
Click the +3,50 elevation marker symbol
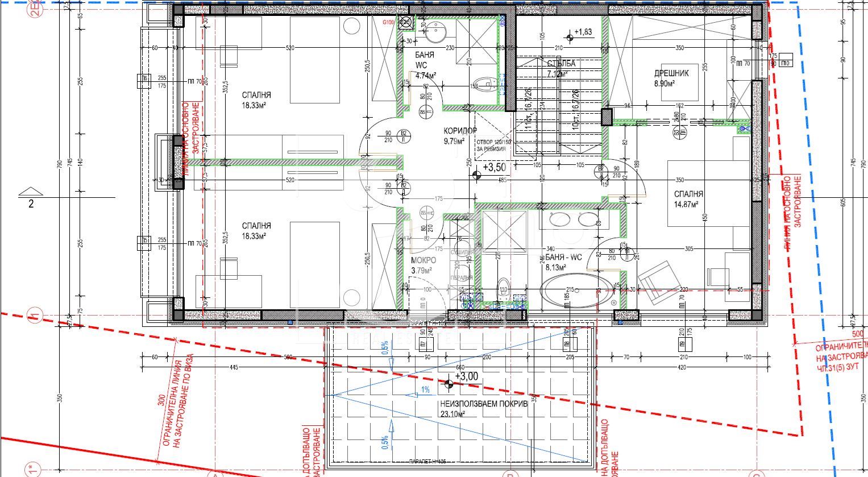tap(476, 175)
